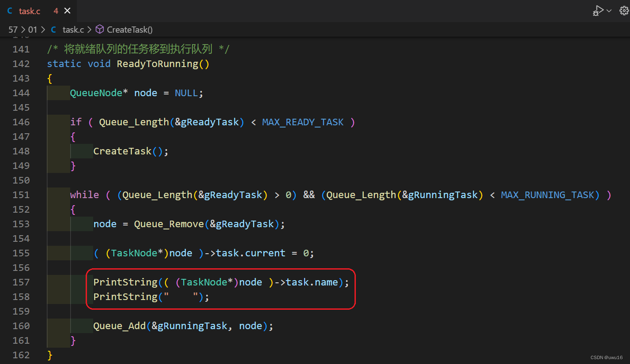630x364 pixels.
Task: Click line number 162 in the gutter
Action: (x=21, y=355)
